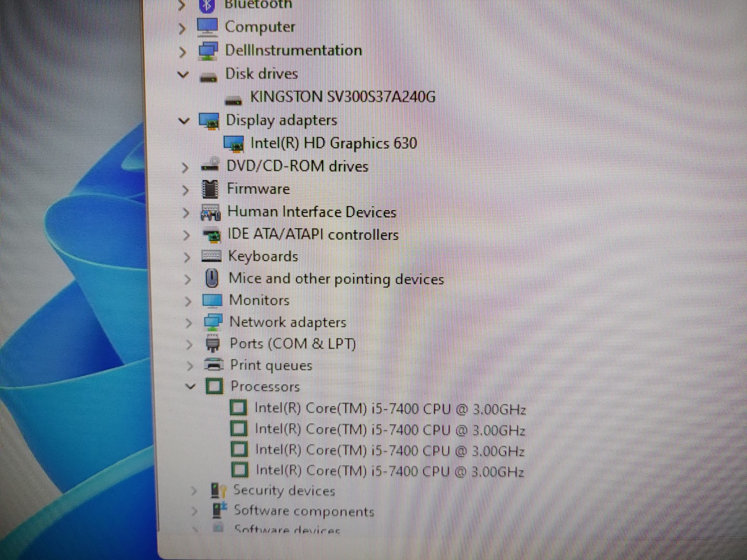Select the third i5-7400 CPU entry
Viewport: 747px width, 560px height.
click(x=390, y=450)
